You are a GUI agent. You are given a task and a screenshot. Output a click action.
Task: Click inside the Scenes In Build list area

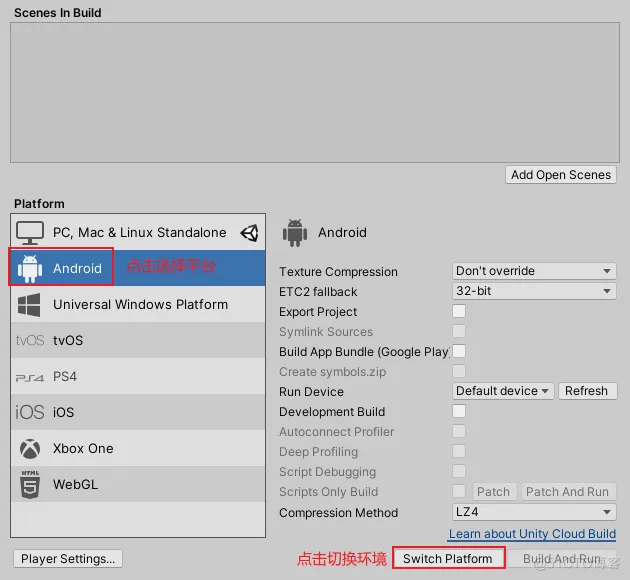pyautogui.click(x=315, y=92)
